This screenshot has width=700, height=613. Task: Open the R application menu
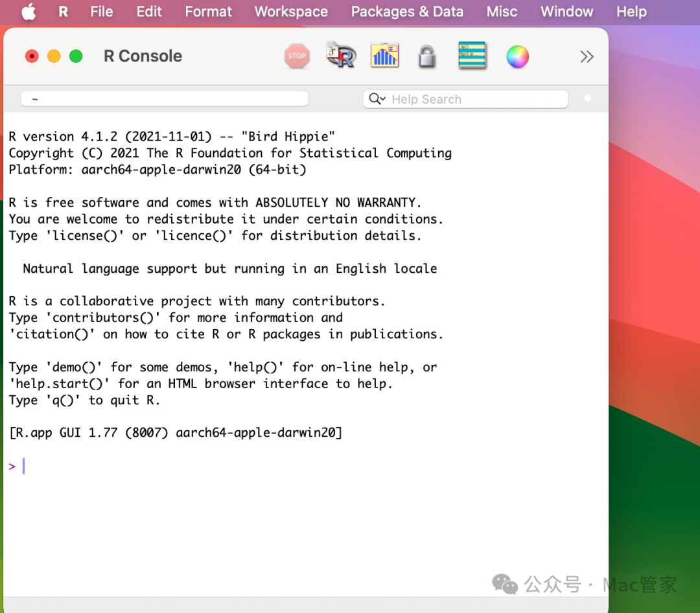tap(64, 12)
